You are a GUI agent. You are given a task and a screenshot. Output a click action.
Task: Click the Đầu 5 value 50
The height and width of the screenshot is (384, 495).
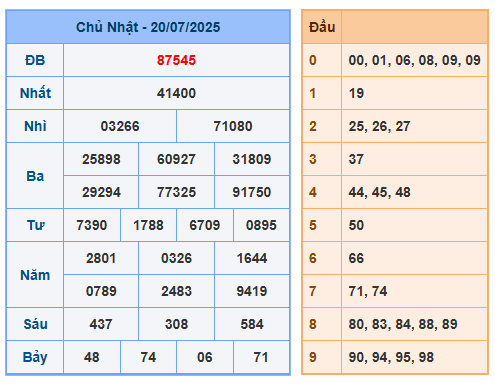356,225
